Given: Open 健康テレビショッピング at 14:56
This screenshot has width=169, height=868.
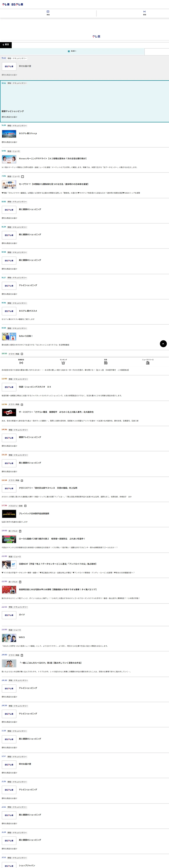Looking at the screenshot, I should point(30,437).
